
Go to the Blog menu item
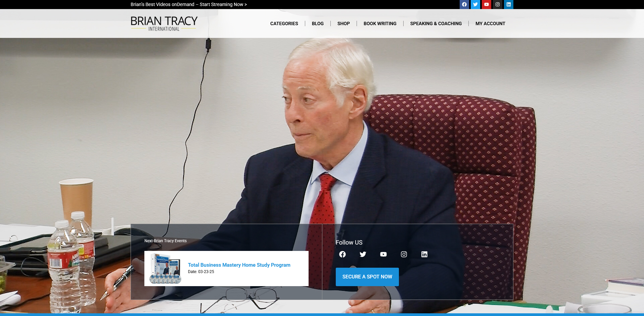click(x=317, y=23)
